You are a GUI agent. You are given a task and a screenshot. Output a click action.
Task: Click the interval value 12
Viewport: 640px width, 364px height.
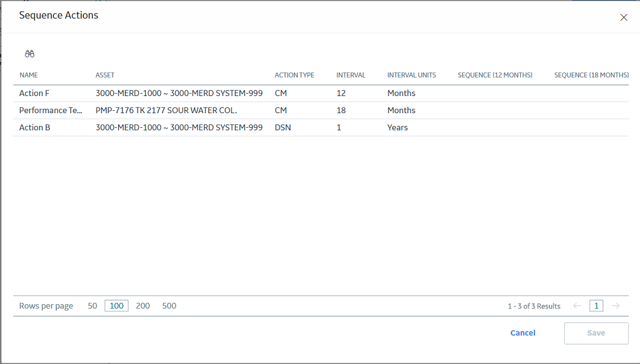point(341,94)
